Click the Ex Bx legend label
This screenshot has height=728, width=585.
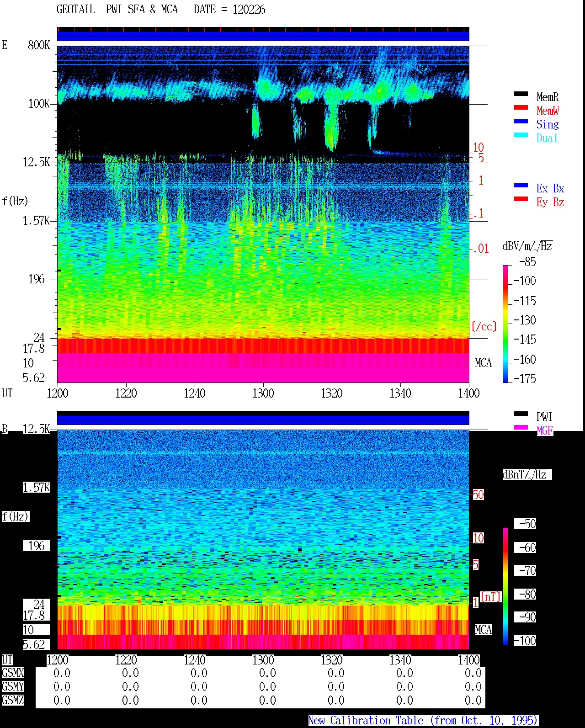(x=550, y=188)
